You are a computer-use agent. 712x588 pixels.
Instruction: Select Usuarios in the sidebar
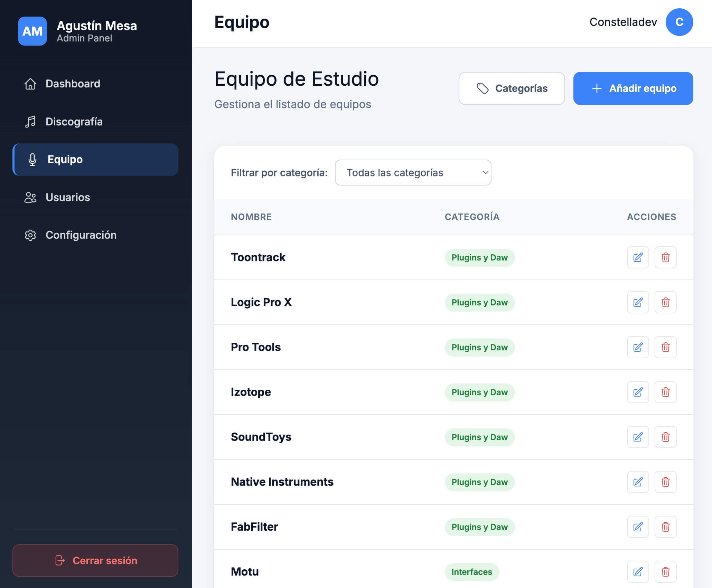click(68, 197)
